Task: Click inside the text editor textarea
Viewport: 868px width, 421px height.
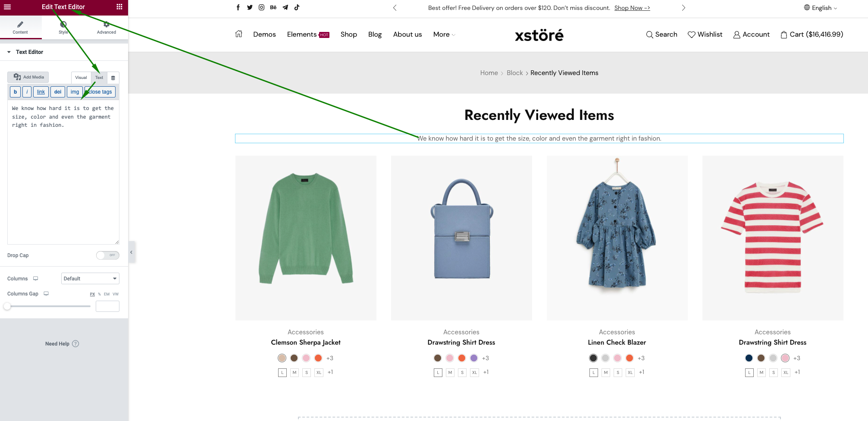Action: pos(63,173)
